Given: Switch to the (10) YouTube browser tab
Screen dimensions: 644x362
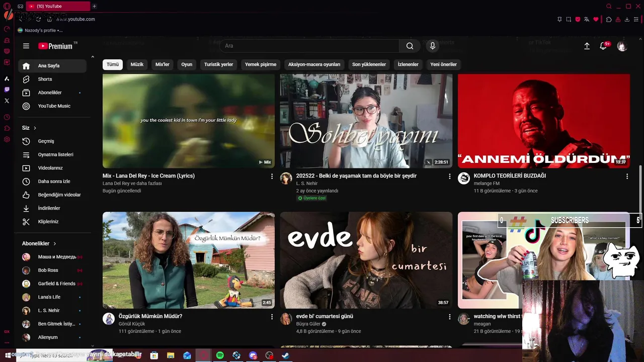Looking at the screenshot, I should pos(57,7).
